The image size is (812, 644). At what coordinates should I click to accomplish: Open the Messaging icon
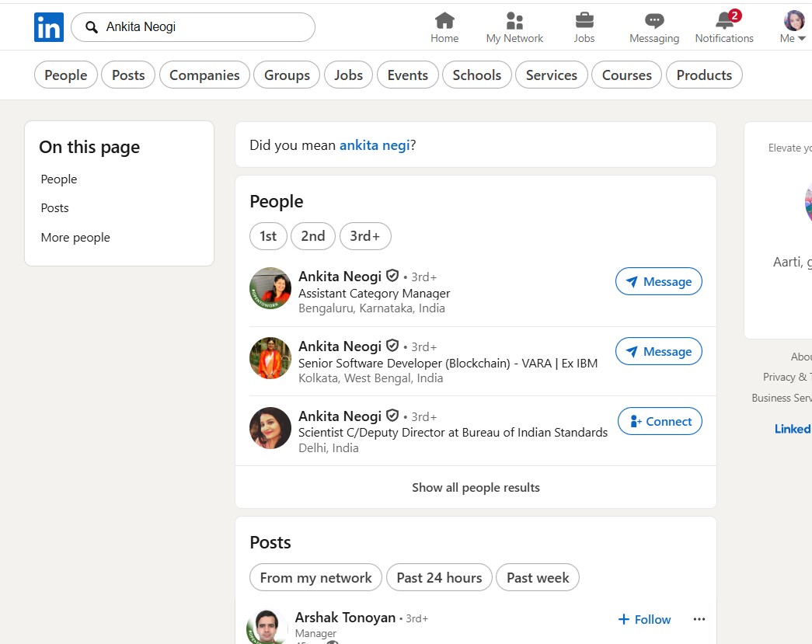pos(654,21)
